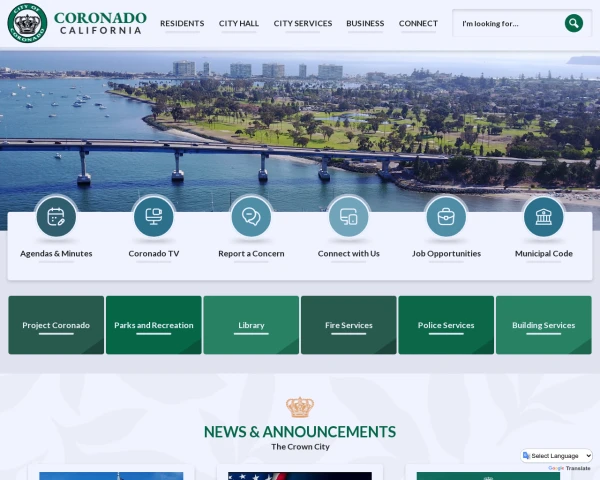Click the Coronado California wordmark

100,23
